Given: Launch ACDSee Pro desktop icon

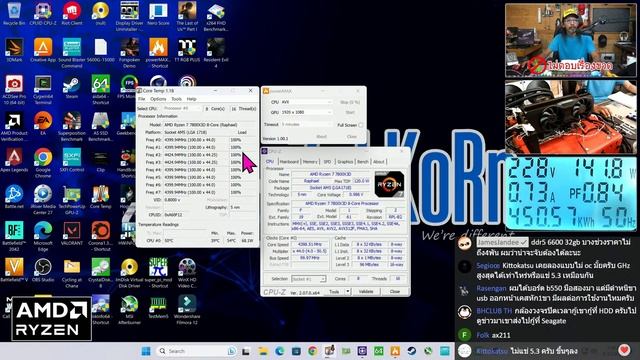Looking at the screenshot, I should pyautogui.click(x=14, y=90).
